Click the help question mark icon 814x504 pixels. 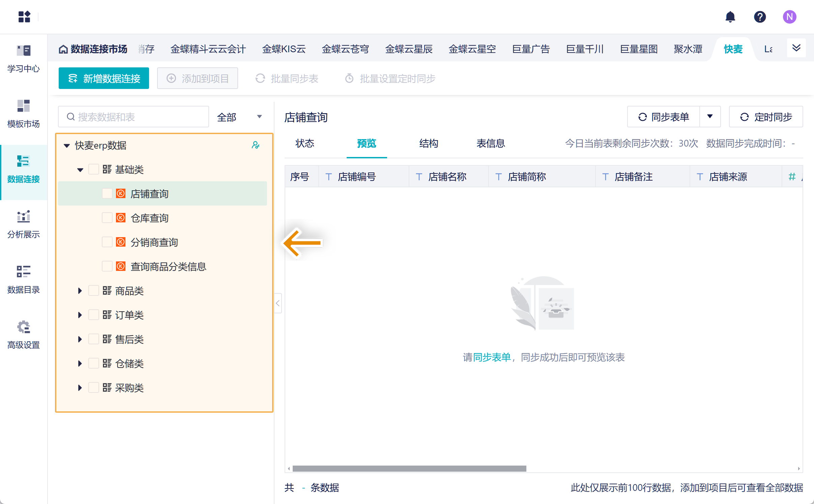click(x=760, y=17)
